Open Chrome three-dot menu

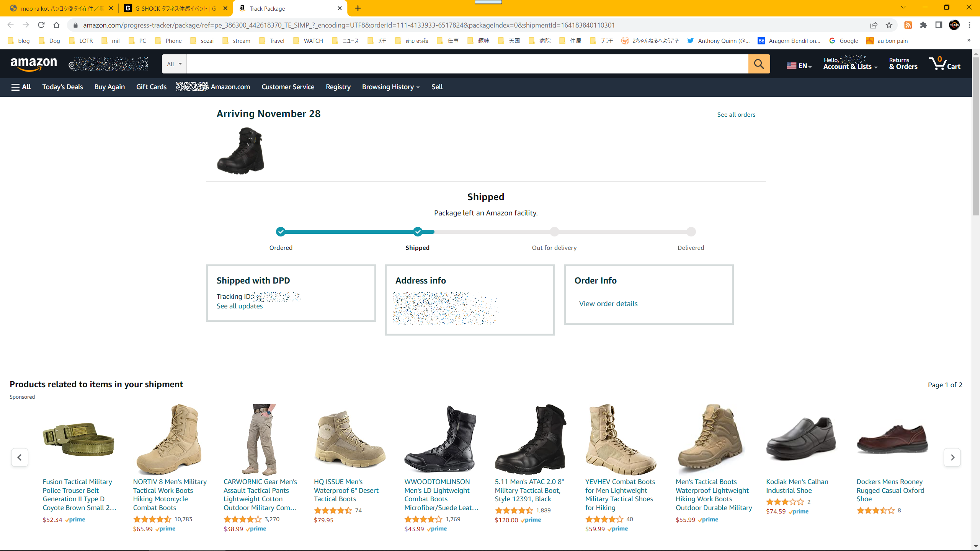pos(969,25)
